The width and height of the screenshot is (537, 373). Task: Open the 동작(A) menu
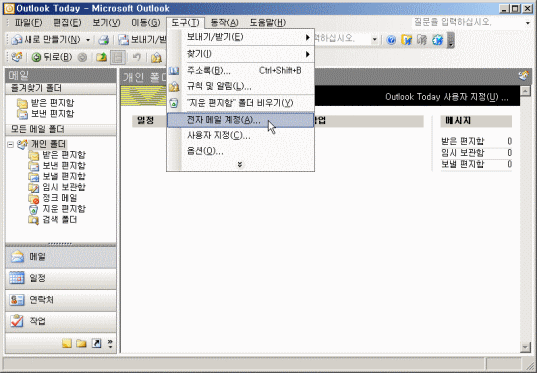tap(224, 23)
